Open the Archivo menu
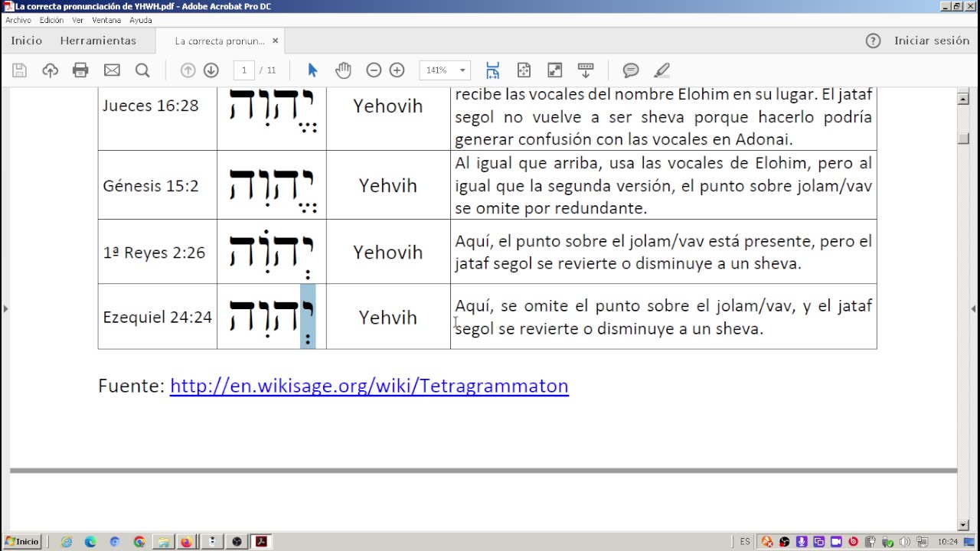The width and height of the screenshot is (980, 551). coord(18,20)
